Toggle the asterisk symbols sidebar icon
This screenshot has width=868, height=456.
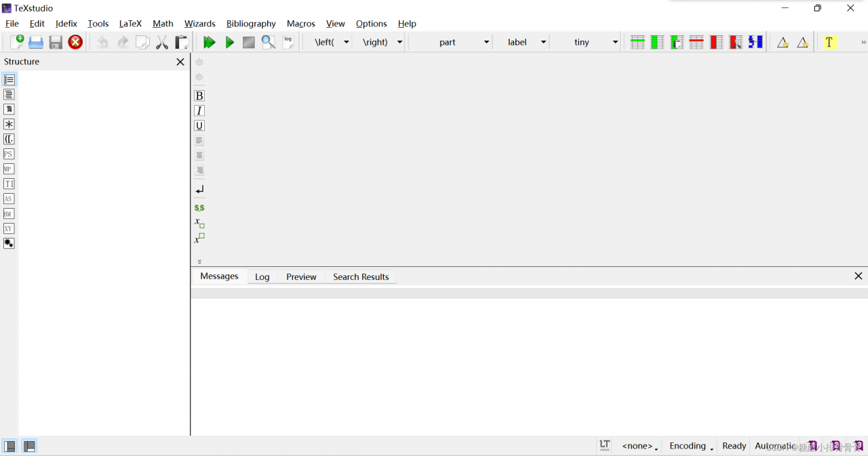[x=9, y=124]
